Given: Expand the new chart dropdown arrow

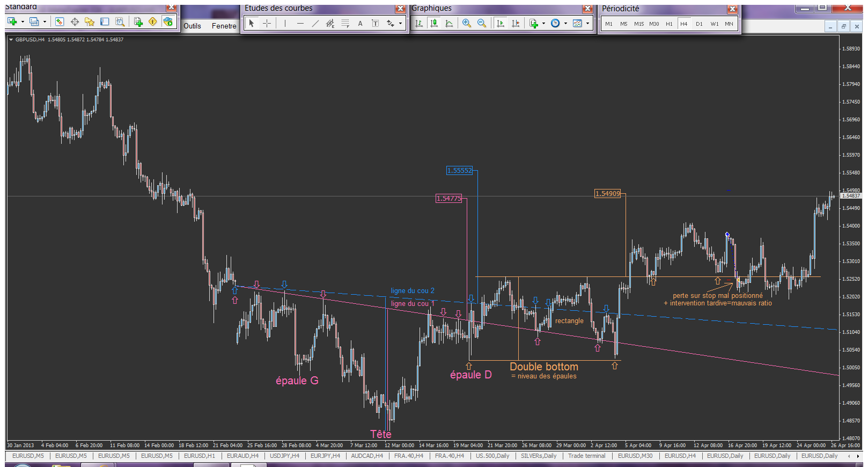Looking at the screenshot, I should click(23, 21).
